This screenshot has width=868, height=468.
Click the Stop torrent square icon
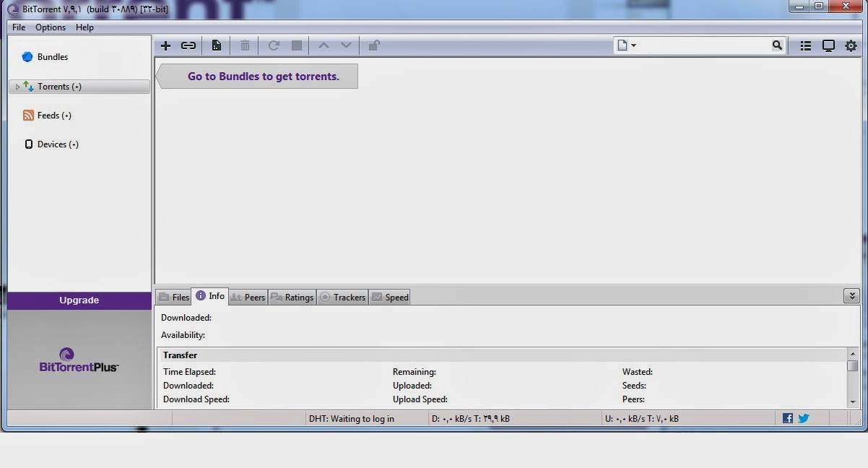point(296,45)
